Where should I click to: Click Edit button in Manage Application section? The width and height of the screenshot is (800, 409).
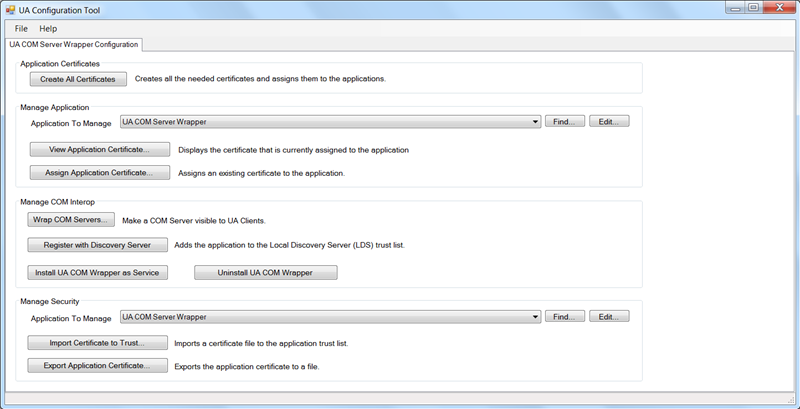pyautogui.click(x=608, y=122)
